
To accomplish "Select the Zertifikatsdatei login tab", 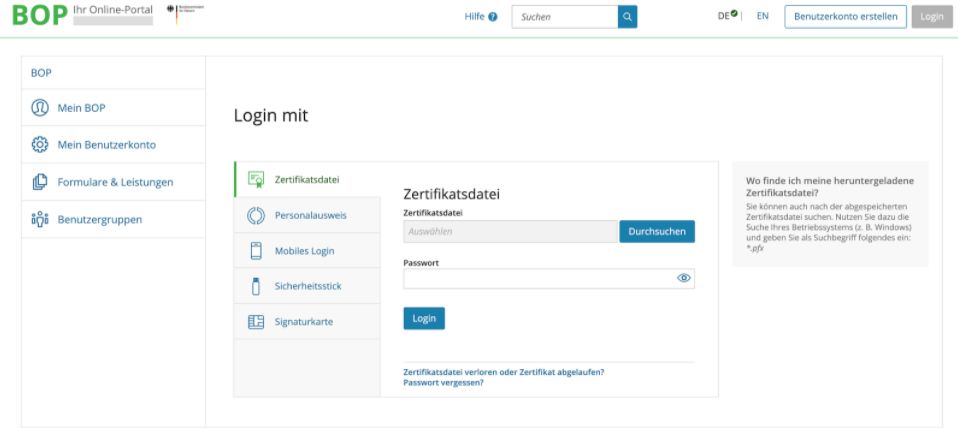I will tap(307, 180).
